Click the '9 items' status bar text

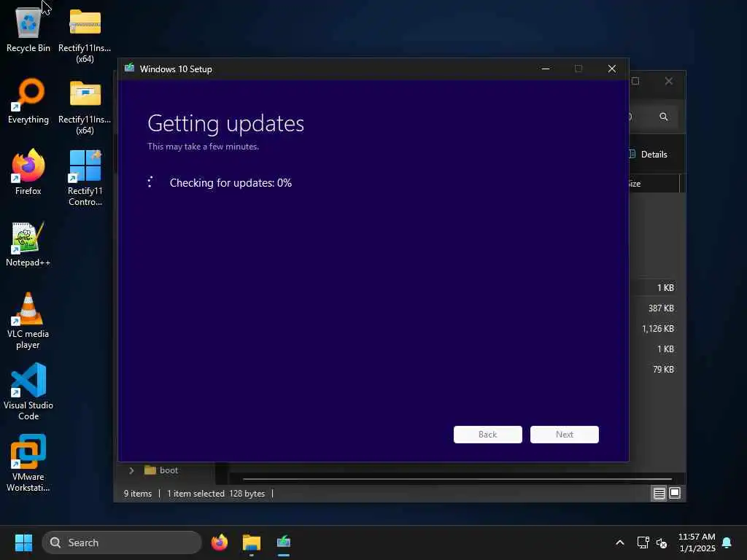coord(138,494)
